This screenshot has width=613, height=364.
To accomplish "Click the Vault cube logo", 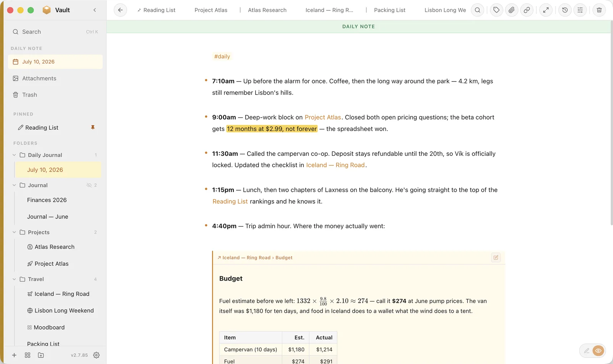I will point(46,10).
